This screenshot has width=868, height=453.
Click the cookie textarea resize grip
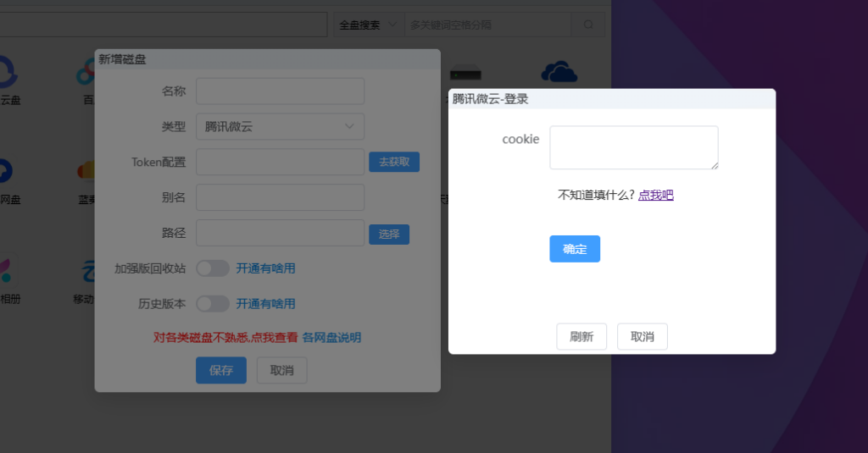coord(715,165)
